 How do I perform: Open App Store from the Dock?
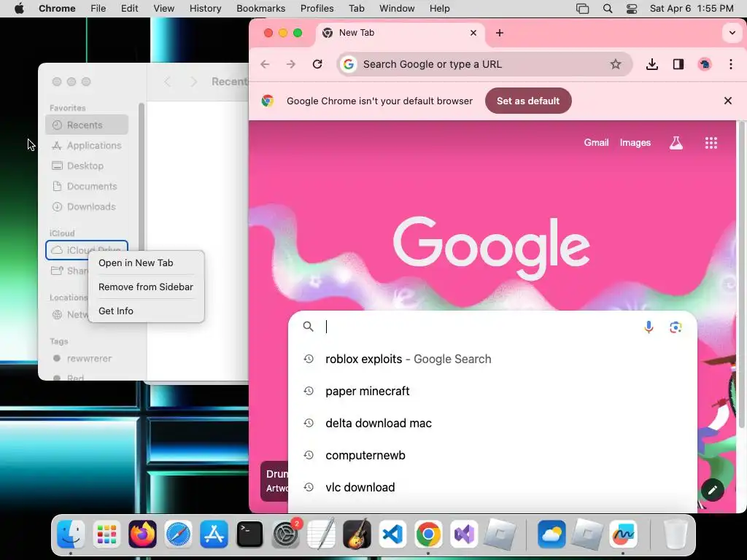pos(214,534)
